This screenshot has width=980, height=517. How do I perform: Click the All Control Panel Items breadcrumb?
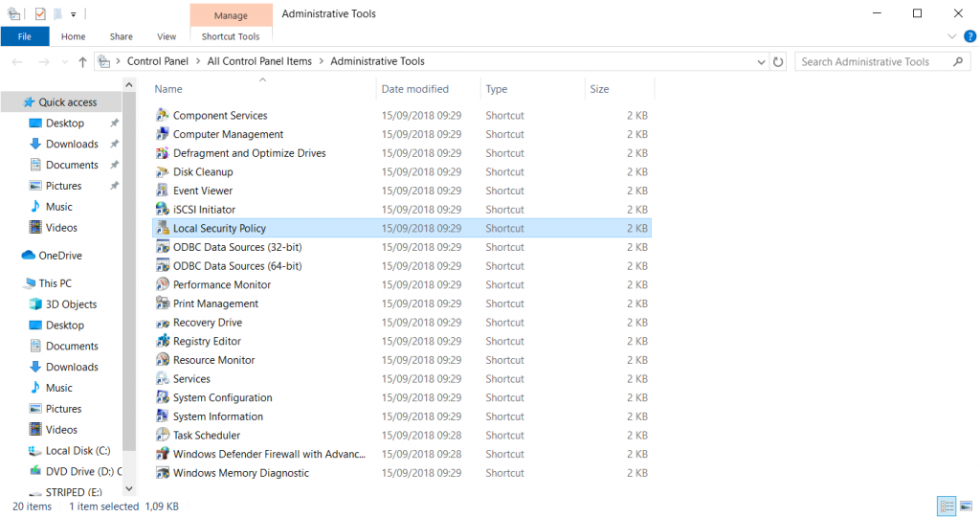pyautogui.click(x=259, y=61)
